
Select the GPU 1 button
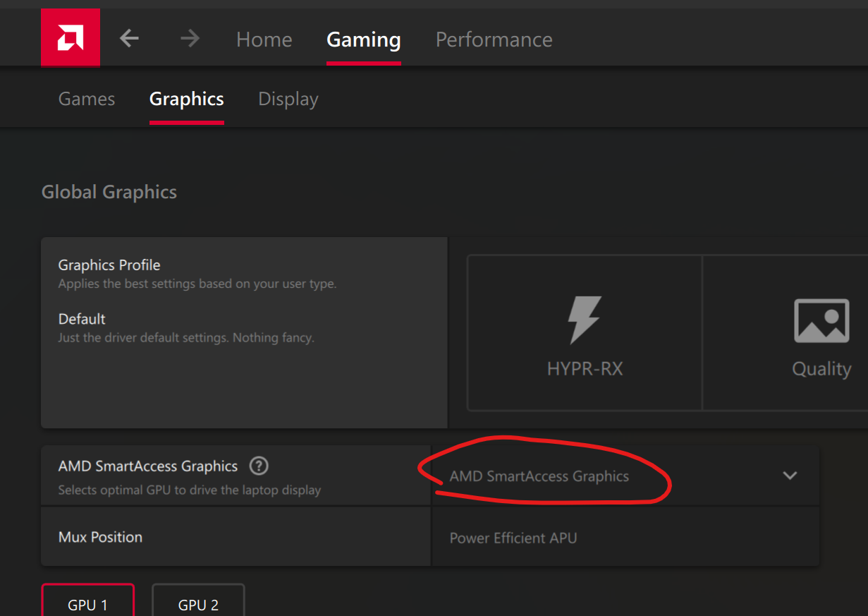click(x=88, y=600)
